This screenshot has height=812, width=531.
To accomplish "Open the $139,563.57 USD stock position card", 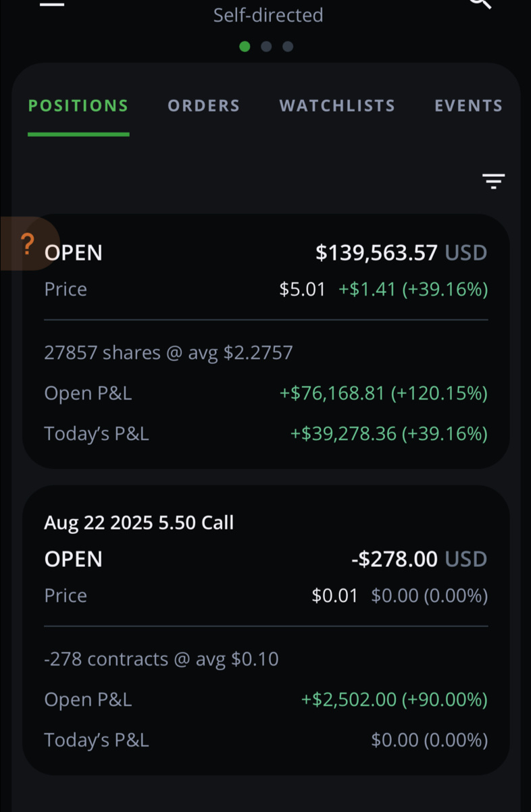I will click(265, 342).
